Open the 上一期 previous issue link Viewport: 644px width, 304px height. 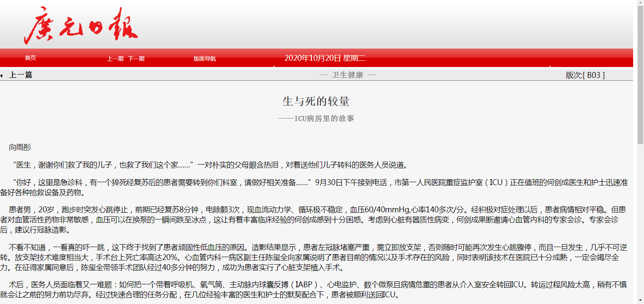[x=115, y=59]
